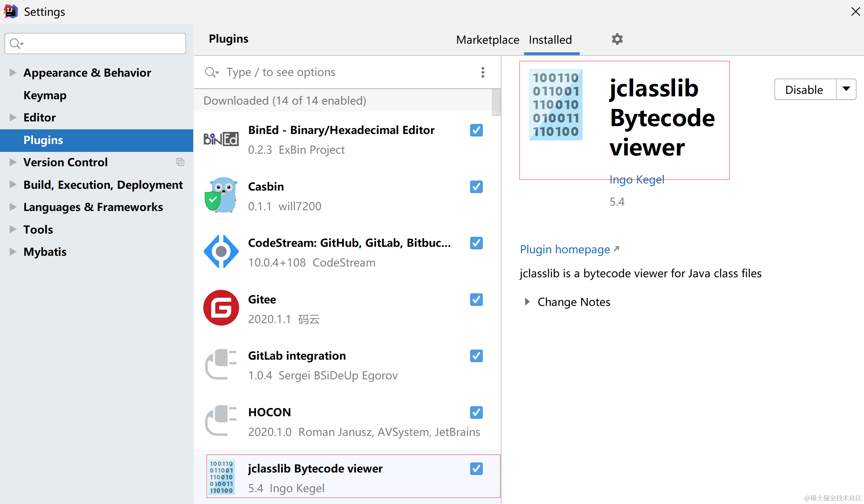Click the copy icon beside Version Control
Screen dimensions: 864x504
pos(180,162)
